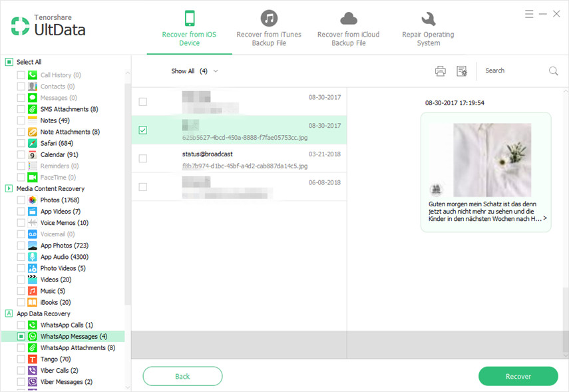The height and width of the screenshot is (392, 569).
Task: Check the Photo Videos (5) checkbox
Action: [x=21, y=268]
